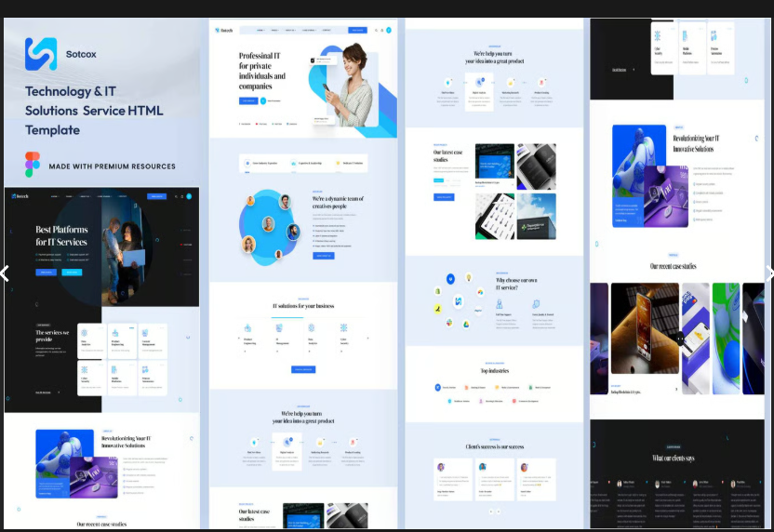The height and width of the screenshot is (532, 774).
Task: Click blue header button in white mockup navbar
Action: 357,30
